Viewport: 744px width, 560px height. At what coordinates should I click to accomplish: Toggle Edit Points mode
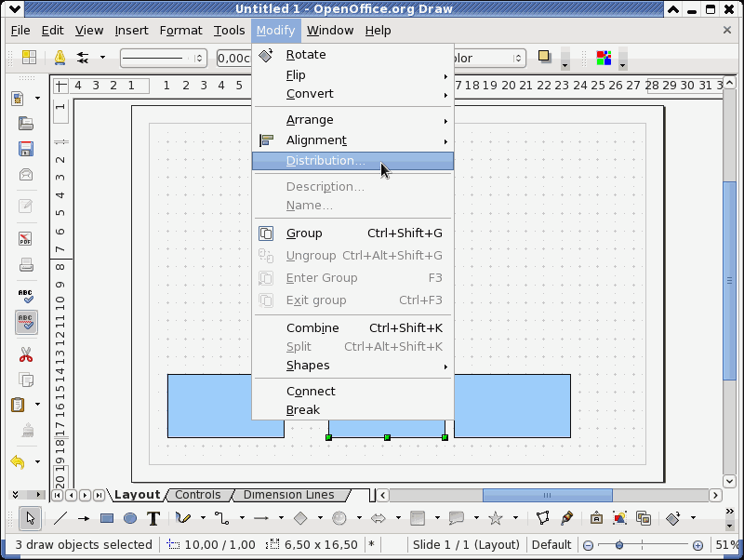(x=543, y=518)
